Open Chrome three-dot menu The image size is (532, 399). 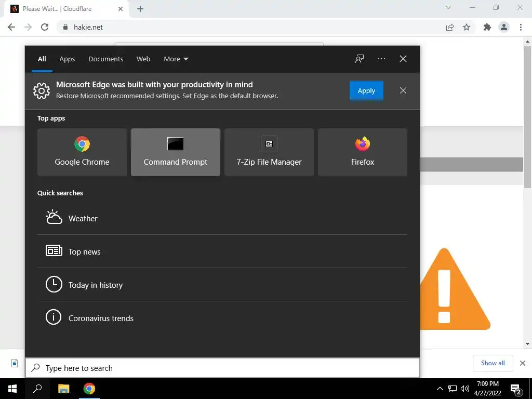tap(521, 27)
